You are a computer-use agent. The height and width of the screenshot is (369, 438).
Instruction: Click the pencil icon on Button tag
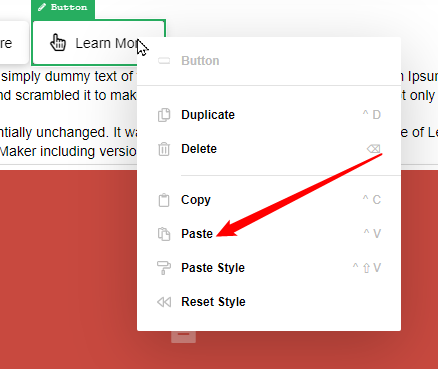[42, 7]
